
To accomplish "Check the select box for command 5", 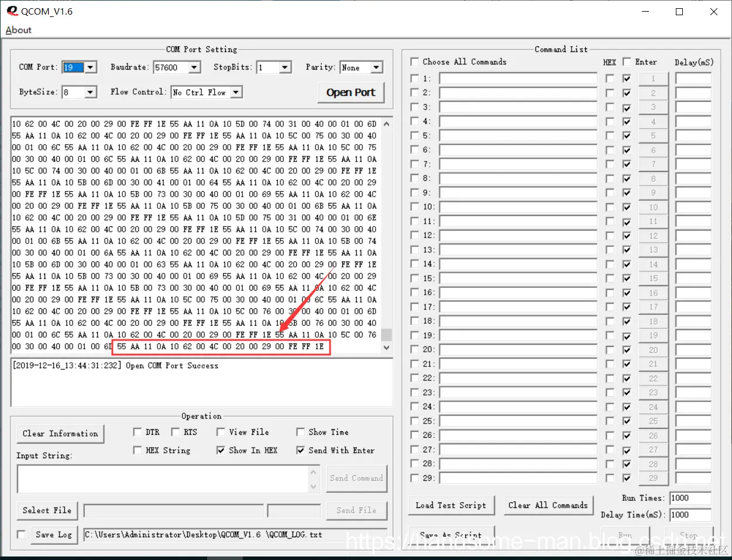I will click(x=415, y=136).
